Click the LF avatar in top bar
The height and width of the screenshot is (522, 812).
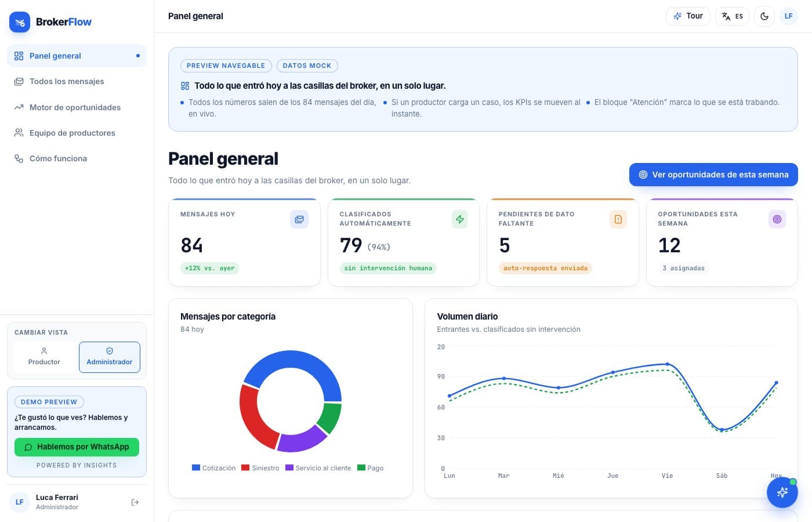click(x=789, y=16)
